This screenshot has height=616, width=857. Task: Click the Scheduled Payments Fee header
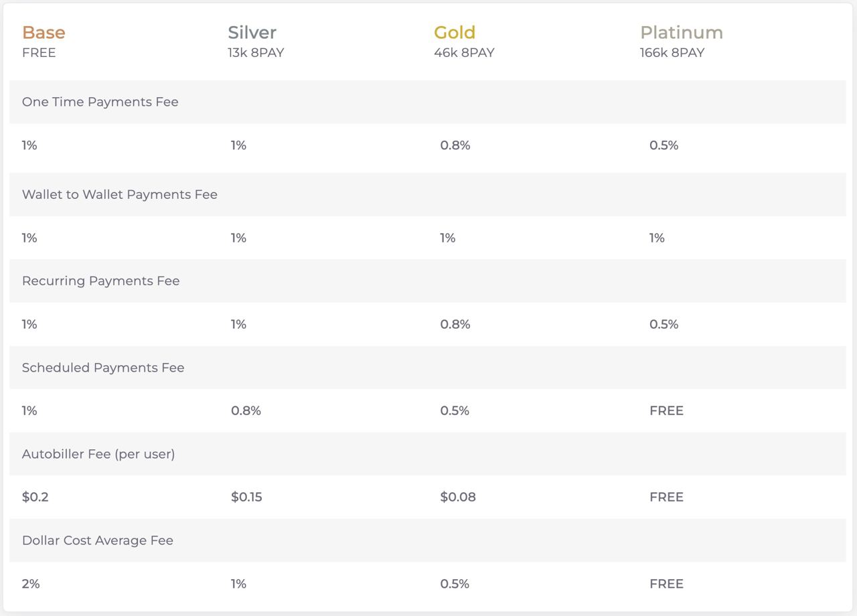(x=102, y=368)
